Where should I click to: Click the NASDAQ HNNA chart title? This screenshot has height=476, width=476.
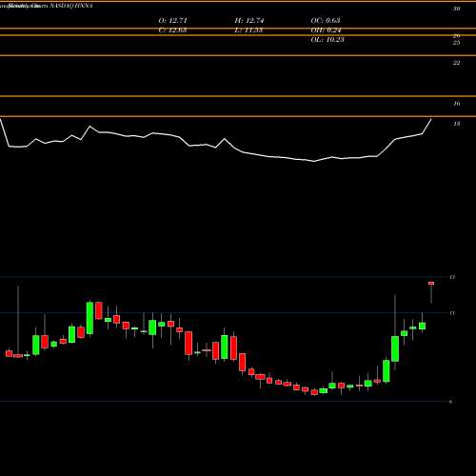pyautogui.click(x=71, y=6)
